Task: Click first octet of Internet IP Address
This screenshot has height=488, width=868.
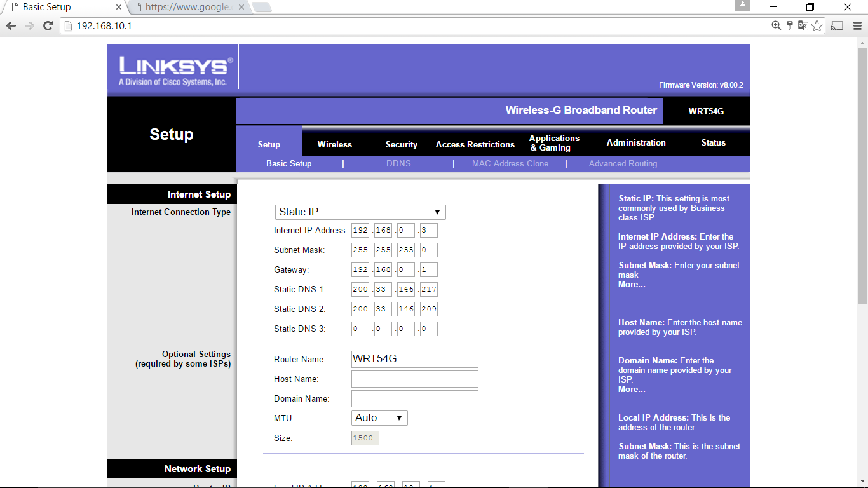Action: click(x=360, y=230)
